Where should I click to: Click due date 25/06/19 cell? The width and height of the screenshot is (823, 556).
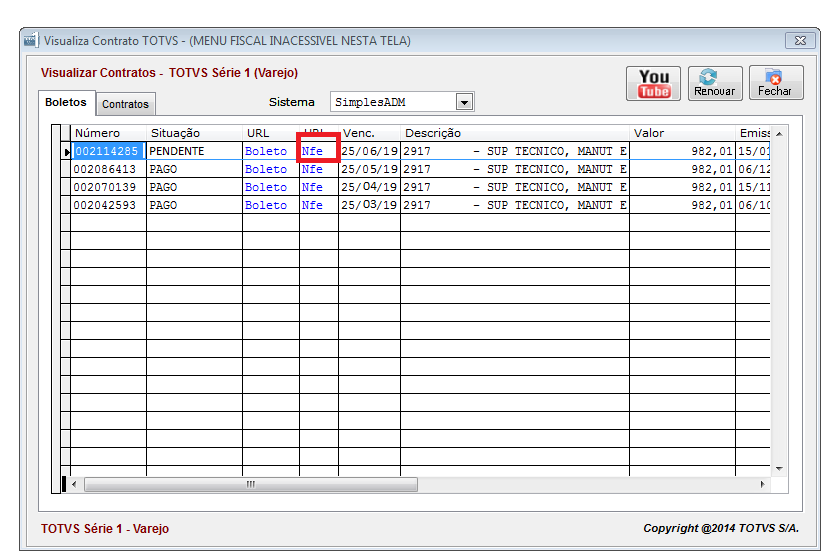370,151
